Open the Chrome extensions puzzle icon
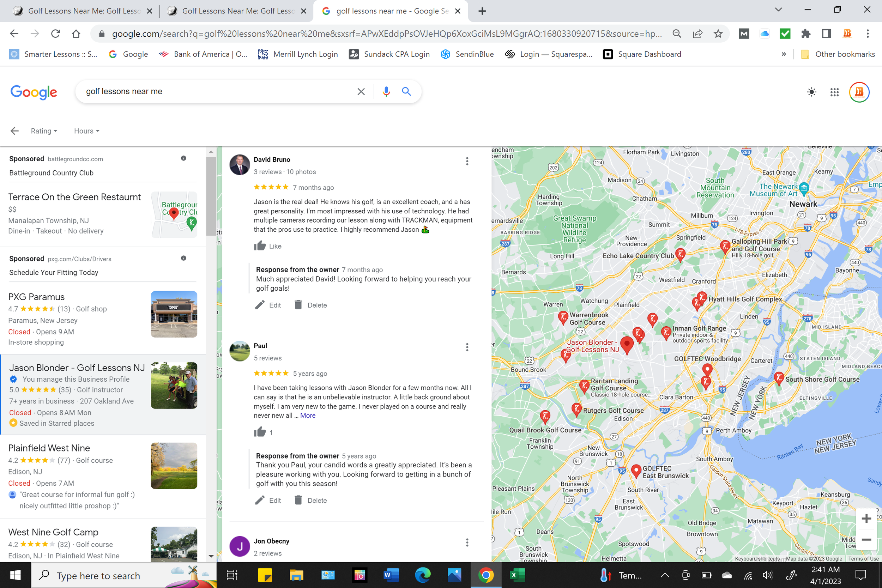The height and width of the screenshot is (588, 882). coord(805,34)
